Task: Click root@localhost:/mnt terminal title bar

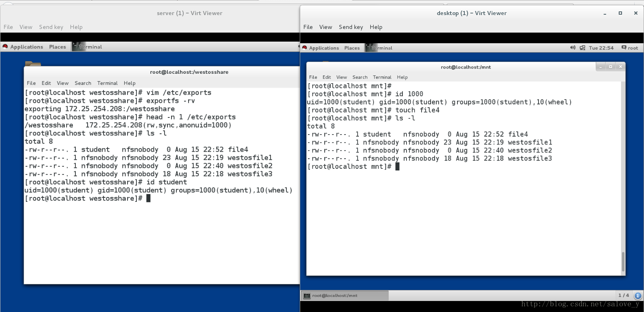Action: (x=466, y=67)
